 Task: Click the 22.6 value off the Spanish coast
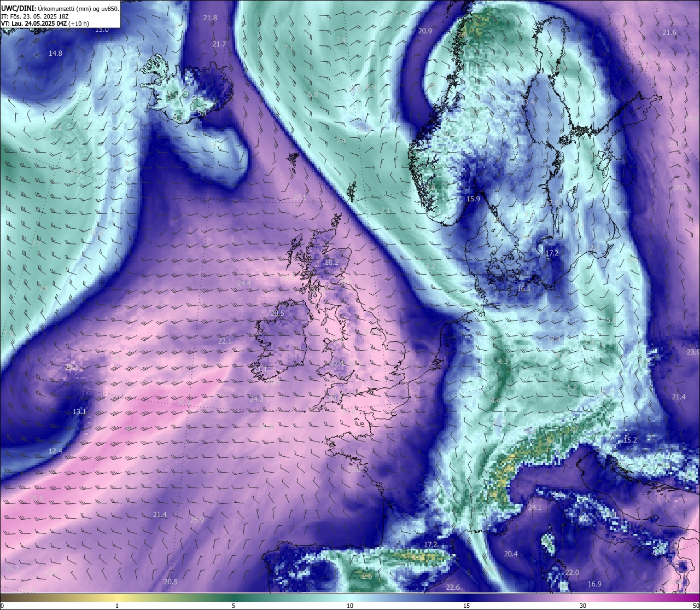click(x=453, y=588)
